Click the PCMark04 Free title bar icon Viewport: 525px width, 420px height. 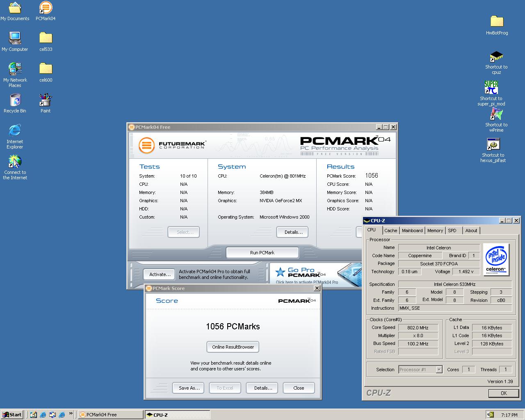pos(131,127)
